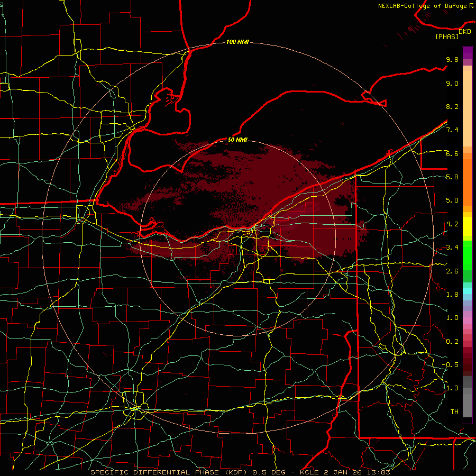Click the 9.0 scale value
The image size is (476, 476).
tap(452, 84)
